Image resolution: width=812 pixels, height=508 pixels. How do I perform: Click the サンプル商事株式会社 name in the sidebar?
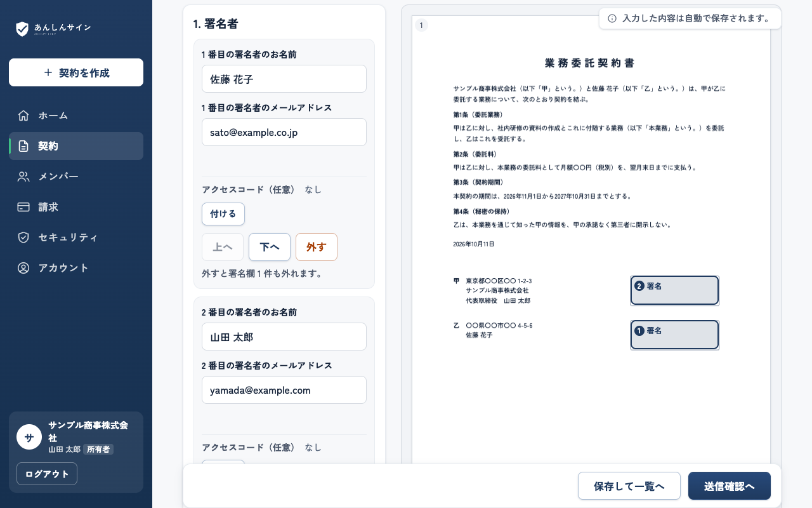[x=89, y=431]
